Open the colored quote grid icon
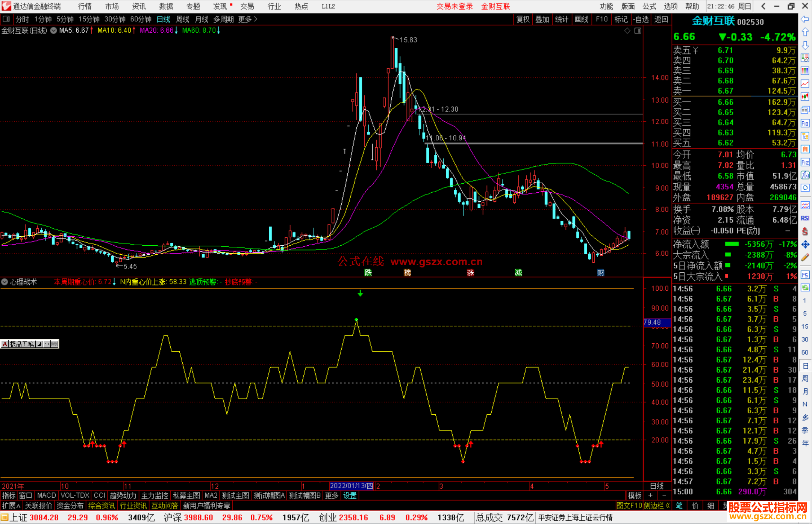The image size is (812, 524). pyautogui.click(x=805, y=71)
